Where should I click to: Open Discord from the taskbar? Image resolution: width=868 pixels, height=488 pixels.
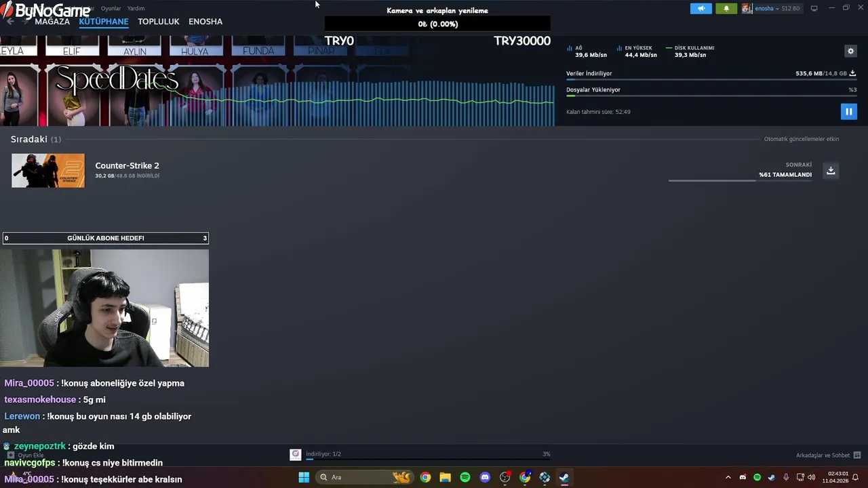(x=485, y=477)
